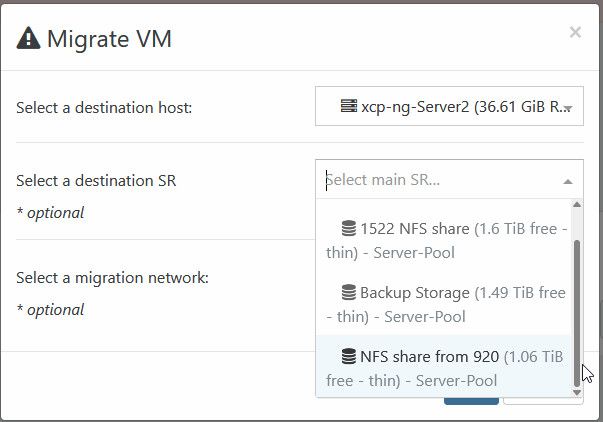
Task: Click the 'Select a destination host:' label
Action: [x=103, y=107]
